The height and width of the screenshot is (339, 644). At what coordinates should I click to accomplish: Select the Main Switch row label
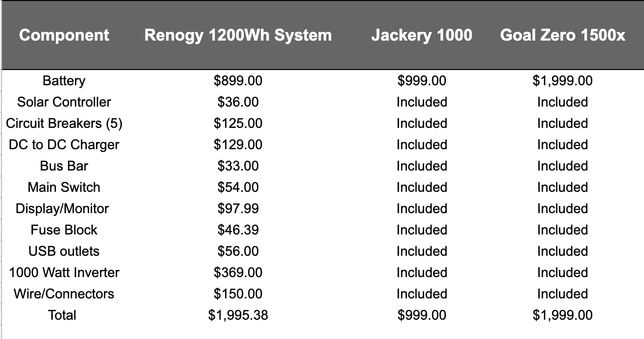pos(64,187)
